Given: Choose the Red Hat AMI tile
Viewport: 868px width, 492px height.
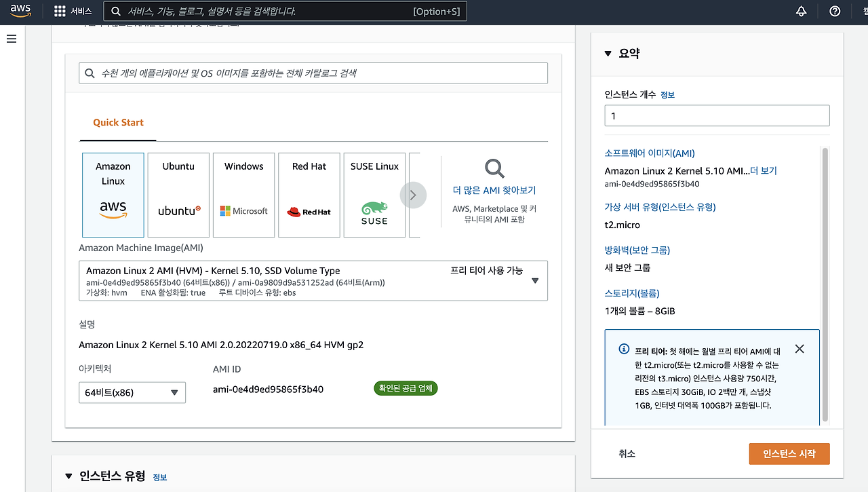Looking at the screenshot, I should click(x=309, y=195).
